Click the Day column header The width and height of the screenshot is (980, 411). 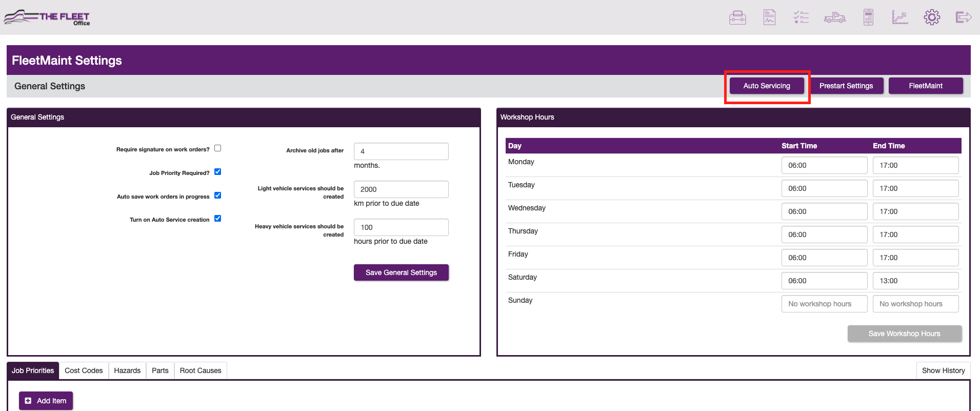click(x=515, y=146)
